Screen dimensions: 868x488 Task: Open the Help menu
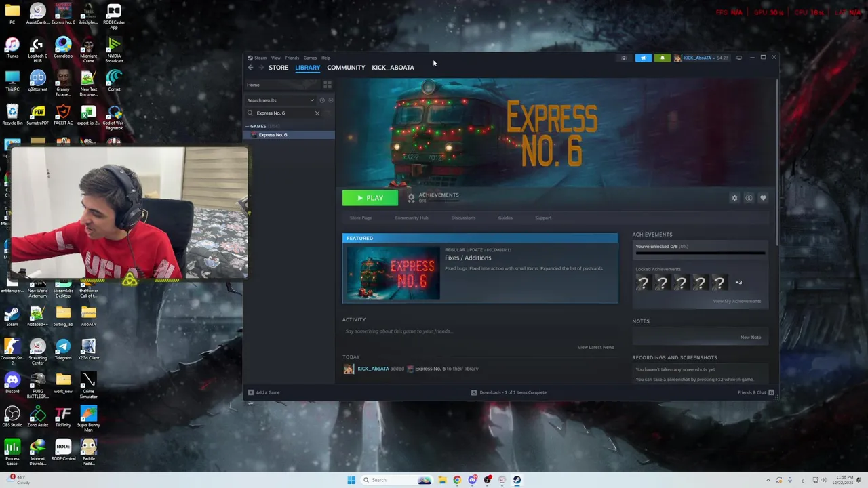tap(325, 58)
